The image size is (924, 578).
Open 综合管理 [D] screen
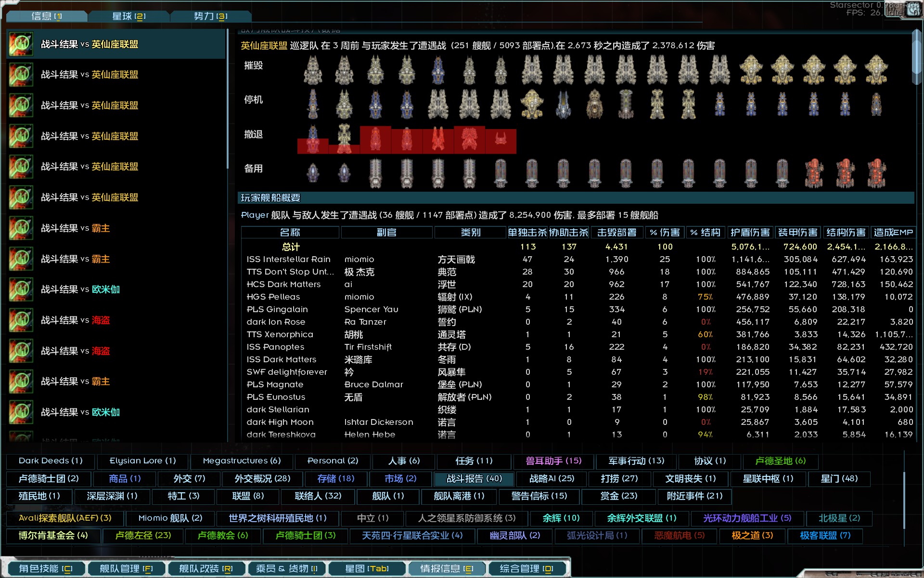[x=526, y=569]
